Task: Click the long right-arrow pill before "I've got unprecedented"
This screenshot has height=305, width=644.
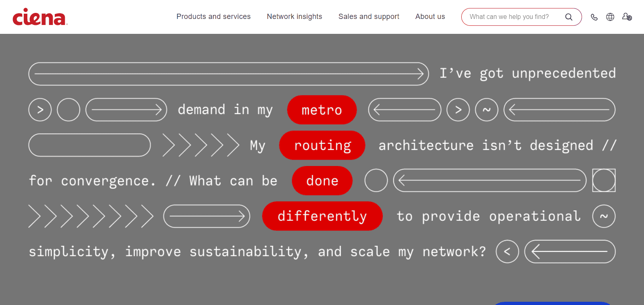Action: coord(229,74)
